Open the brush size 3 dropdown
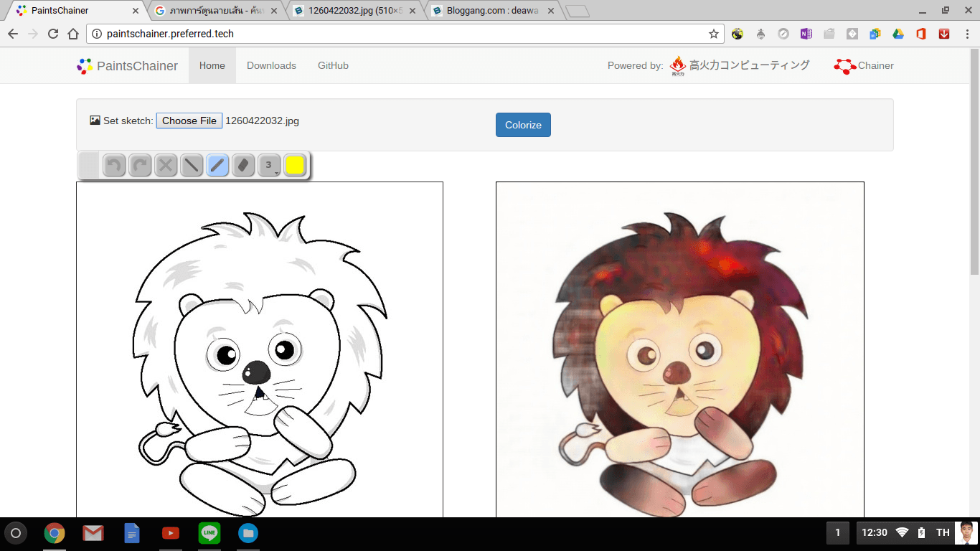This screenshot has width=980, height=551. (269, 166)
